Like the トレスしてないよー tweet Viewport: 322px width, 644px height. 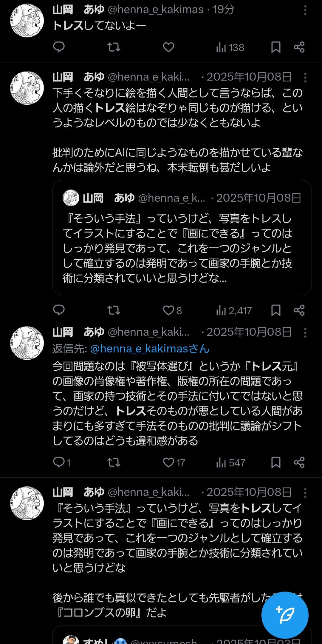tap(168, 47)
